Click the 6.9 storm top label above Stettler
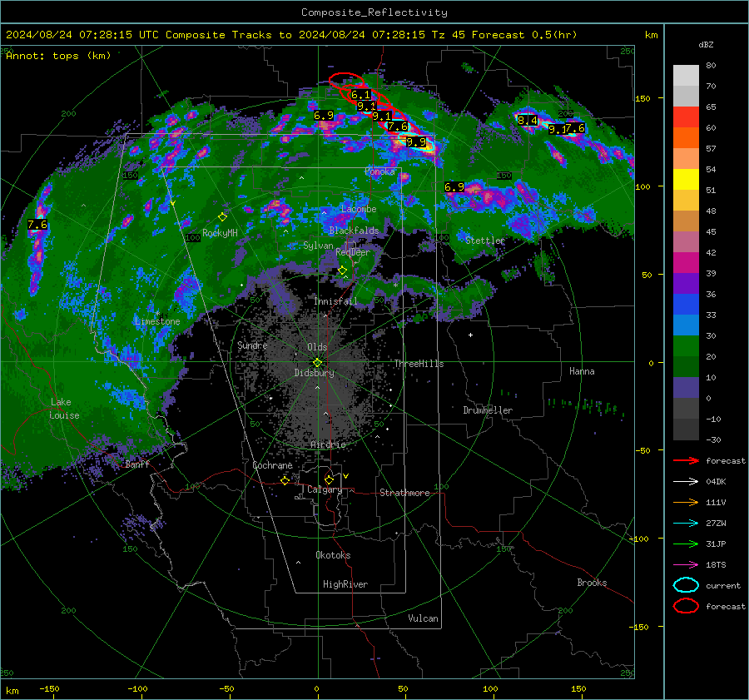This screenshot has height=700, width=749. (454, 186)
